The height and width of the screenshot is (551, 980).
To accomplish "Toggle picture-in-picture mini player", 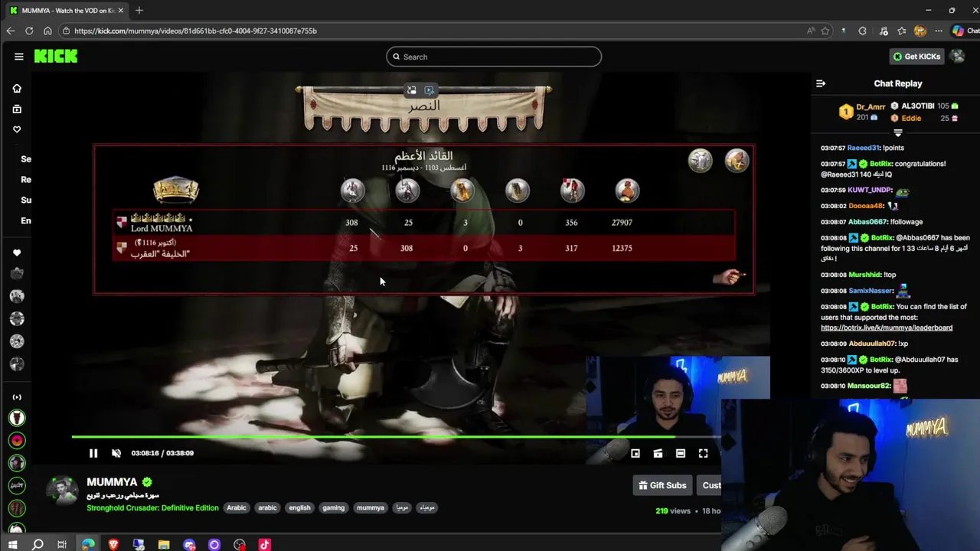I will (635, 453).
